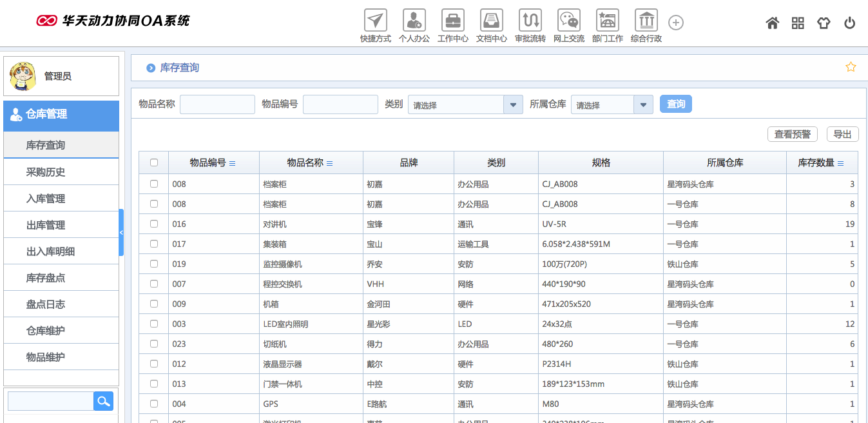Viewport: 868px width, 423px height.
Task: Open the 网上交流 chat icon
Action: 568,21
